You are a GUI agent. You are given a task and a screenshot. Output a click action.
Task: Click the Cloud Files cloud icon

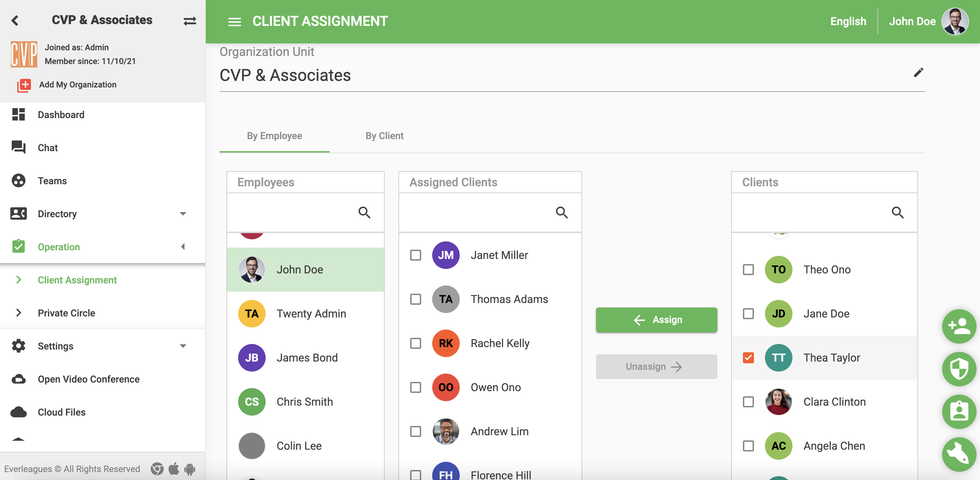[18, 412]
